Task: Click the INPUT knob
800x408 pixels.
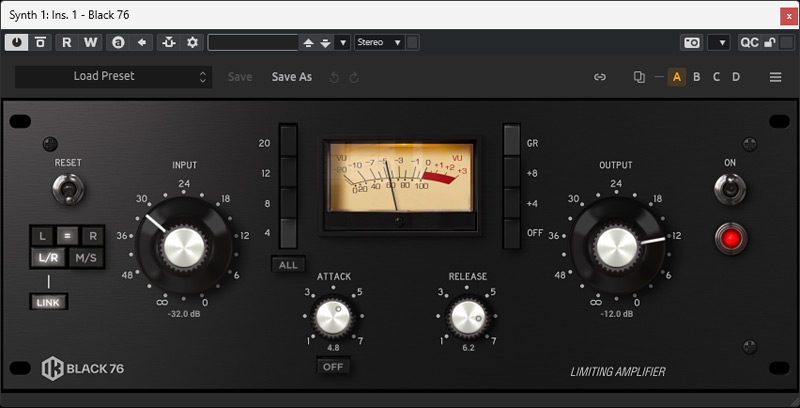Action: [x=183, y=243]
